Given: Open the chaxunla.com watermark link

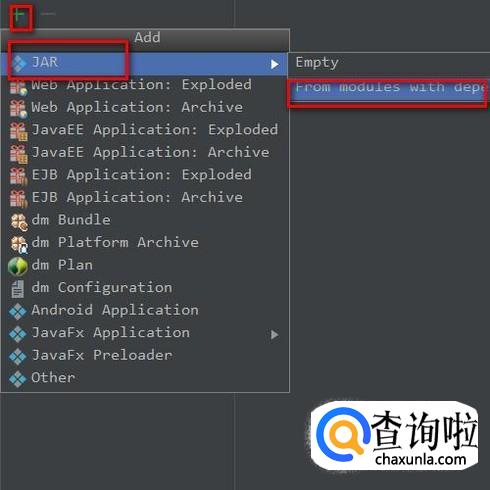Looking at the screenshot, I should click(x=420, y=460).
